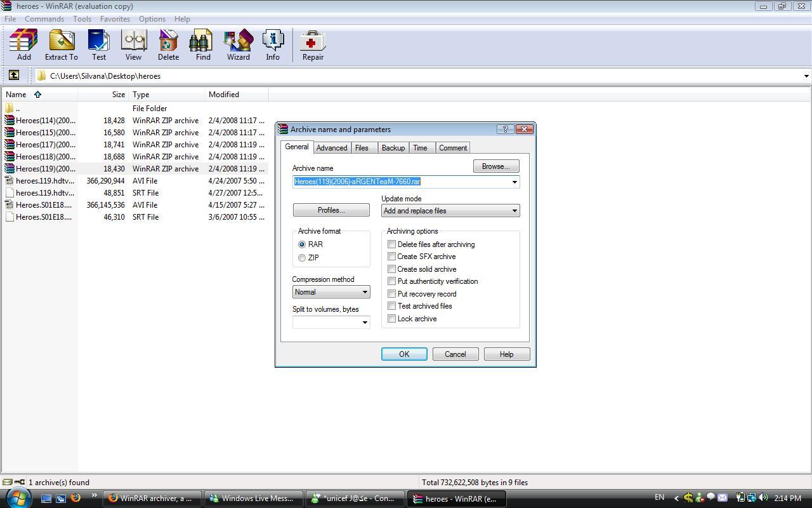Enable Create SFX archive
Image resolution: width=812 pixels, height=508 pixels.
pyautogui.click(x=391, y=257)
